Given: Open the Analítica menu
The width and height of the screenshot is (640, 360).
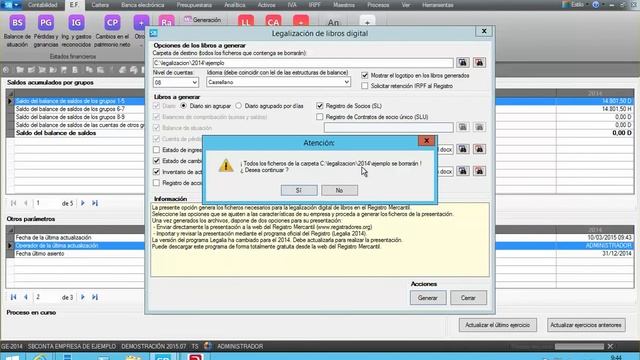Looking at the screenshot, I should tap(235, 5).
